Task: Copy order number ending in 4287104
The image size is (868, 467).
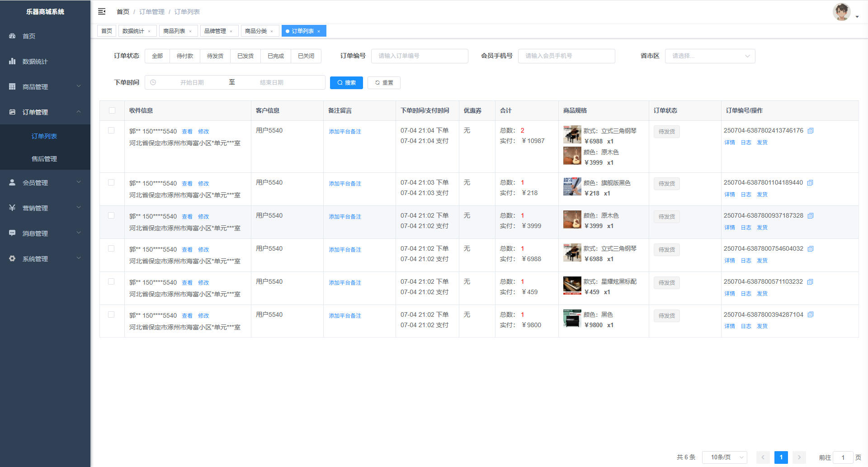Action: 811,315
